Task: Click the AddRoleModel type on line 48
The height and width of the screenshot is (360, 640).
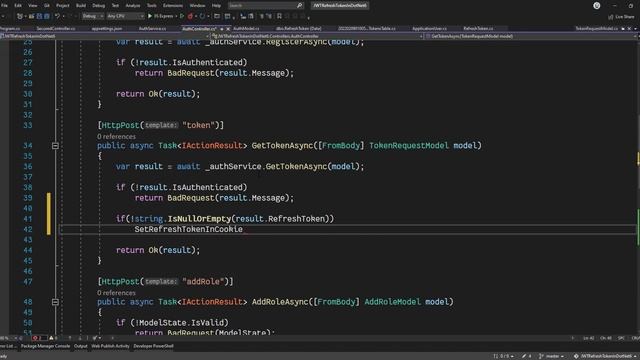Action: click(392, 302)
